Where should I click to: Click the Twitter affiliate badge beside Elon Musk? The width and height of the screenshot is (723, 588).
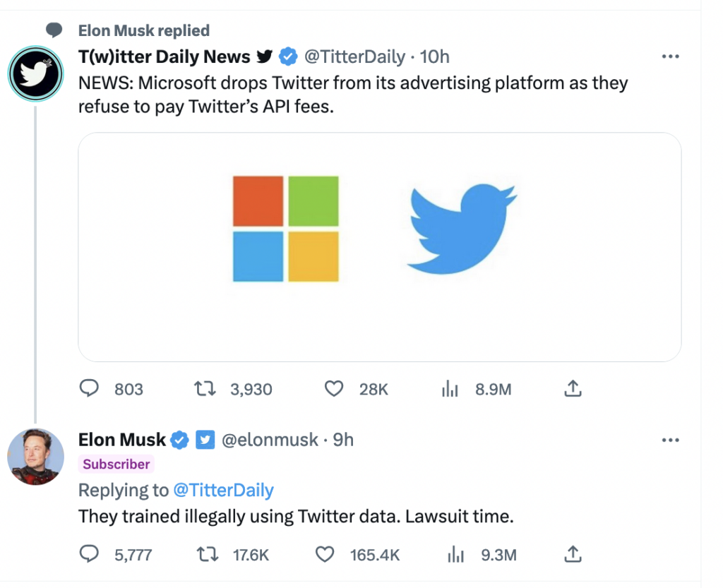(205, 440)
